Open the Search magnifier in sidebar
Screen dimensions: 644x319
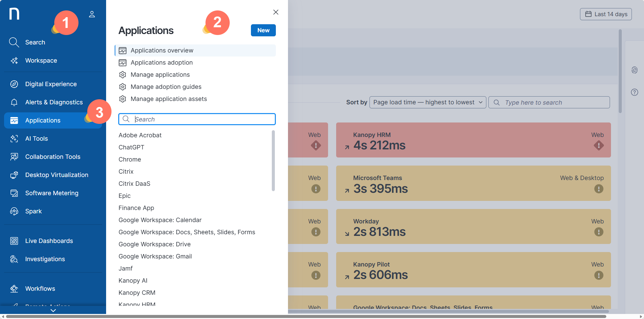coord(14,42)
